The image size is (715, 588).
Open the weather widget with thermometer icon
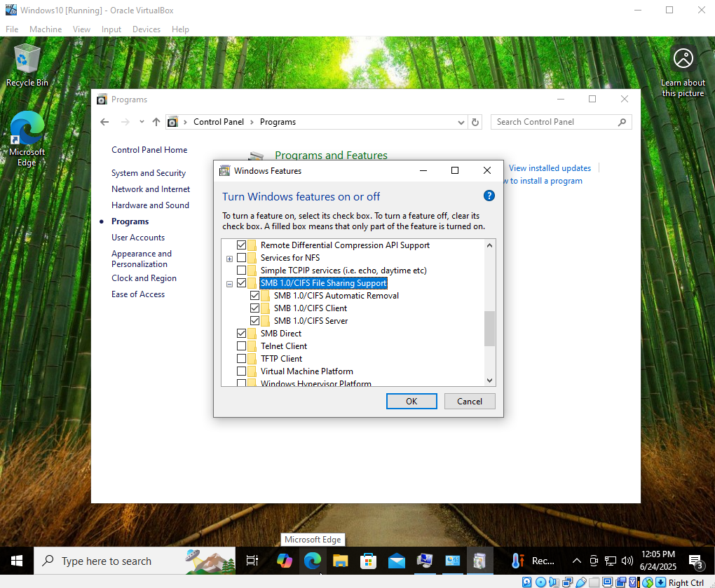click(x=517, y=561)
